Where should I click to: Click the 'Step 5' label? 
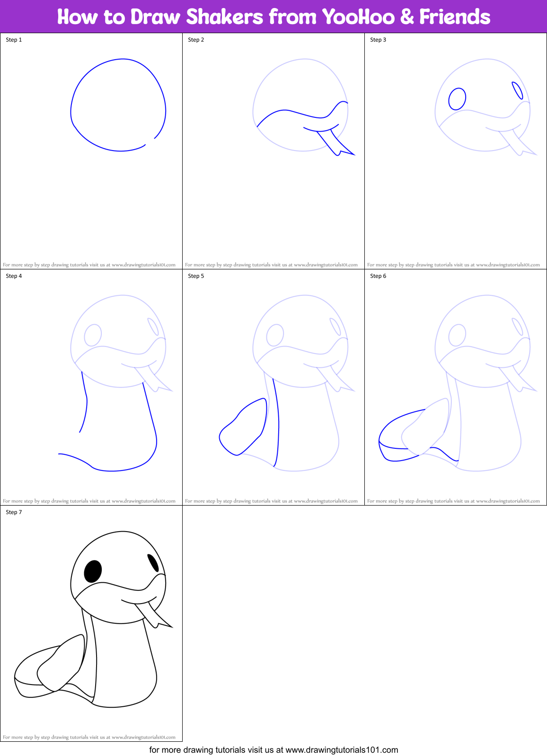[x=196, y=276]
